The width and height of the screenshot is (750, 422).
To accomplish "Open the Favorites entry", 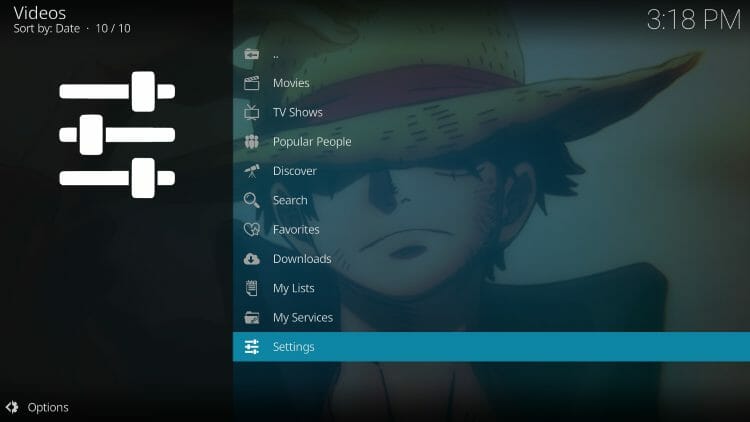I will coord(491,230).
